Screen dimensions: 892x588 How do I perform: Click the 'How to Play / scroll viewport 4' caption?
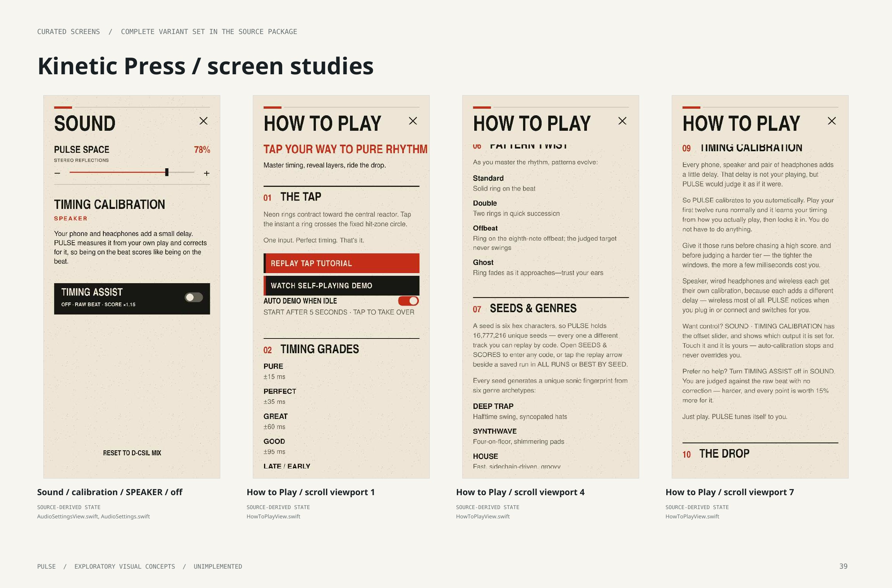pos(520,492)
